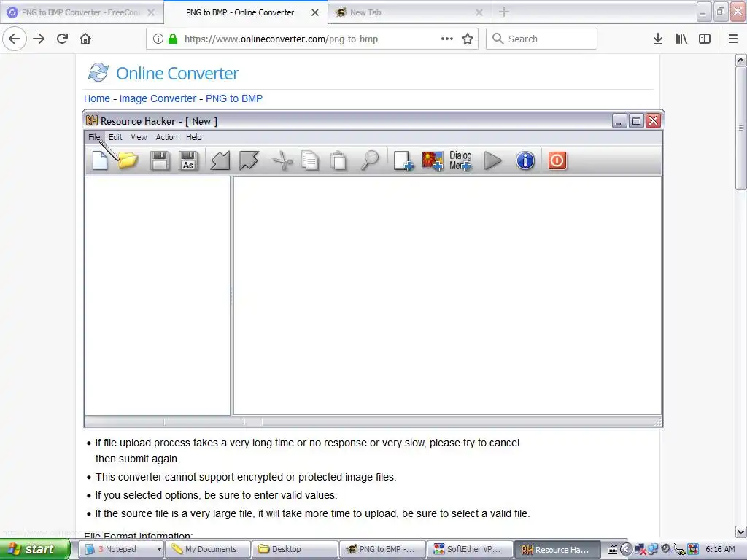Open the Edit menu in Resource Hacker

click(115, 137)
